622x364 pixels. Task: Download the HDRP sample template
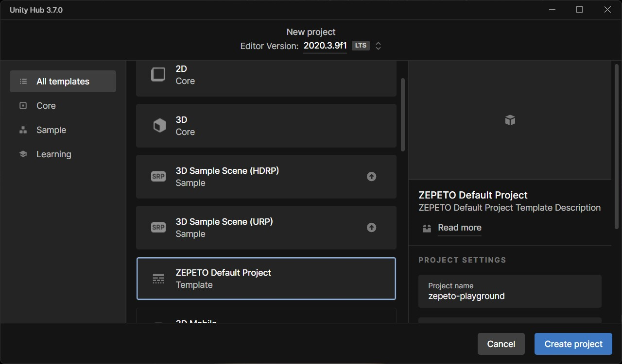(372, 177)
